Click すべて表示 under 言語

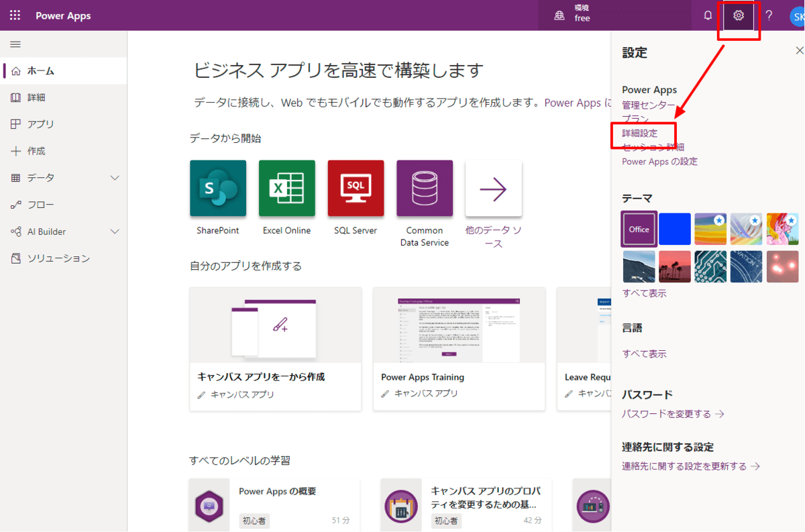(644, 354)
